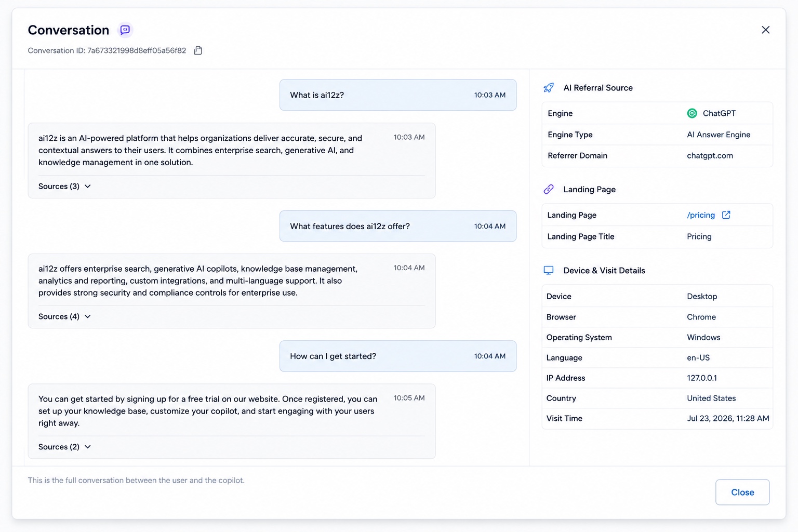Open landing page via external link icon
The width and height of the screenshot is (798, 532).
[726, 215]
